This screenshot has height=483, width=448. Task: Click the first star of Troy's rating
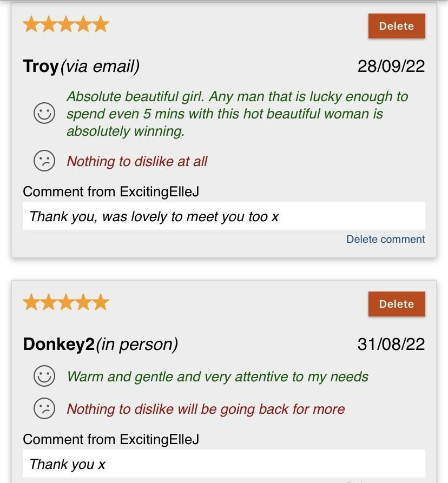pyautogui.click(x=31, y=24)
